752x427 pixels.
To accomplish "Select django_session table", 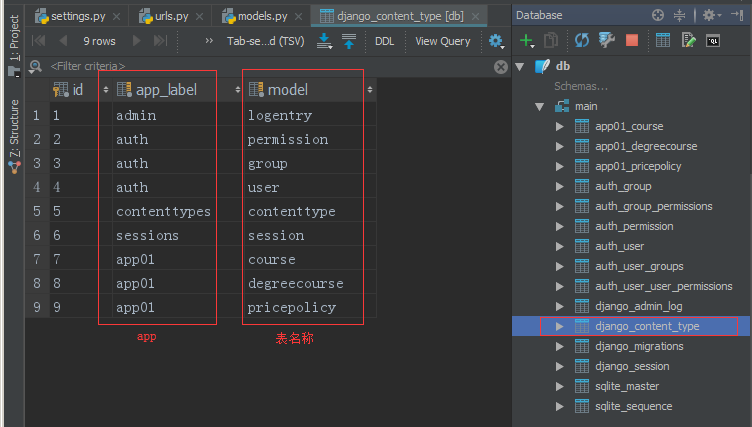I will point(632,367).
